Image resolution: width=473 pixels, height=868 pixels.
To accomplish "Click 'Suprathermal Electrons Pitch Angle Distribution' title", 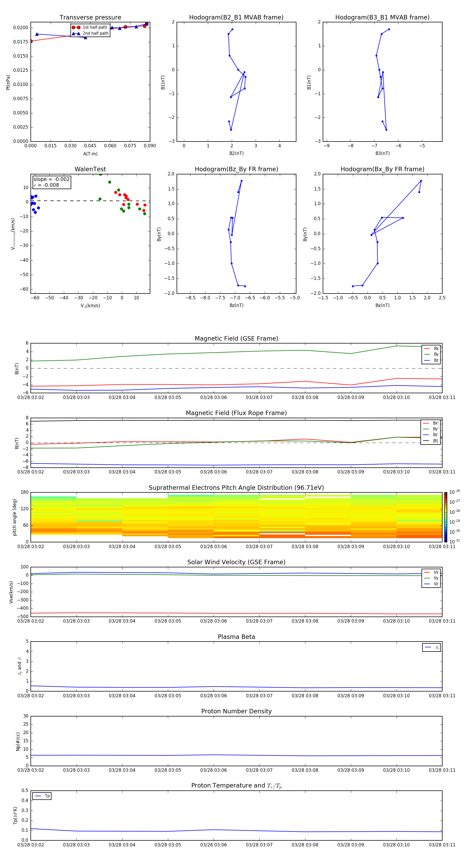I will coord(236,488).
